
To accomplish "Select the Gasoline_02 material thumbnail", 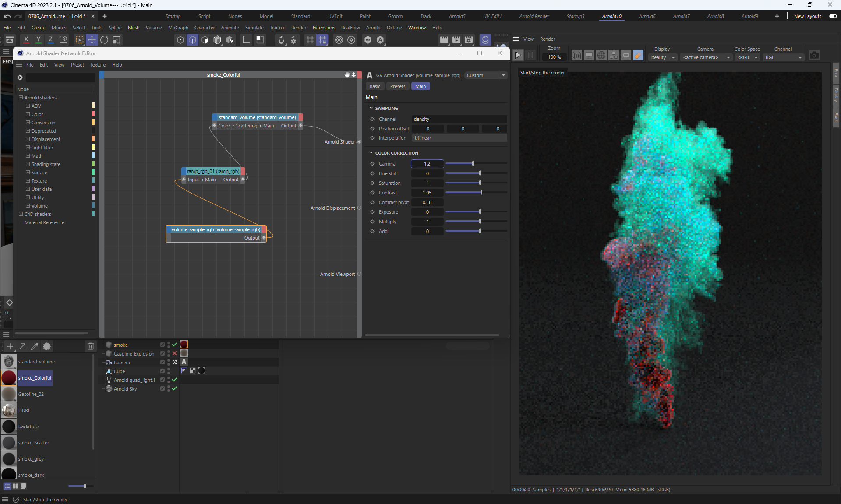I will click(9, 394).
